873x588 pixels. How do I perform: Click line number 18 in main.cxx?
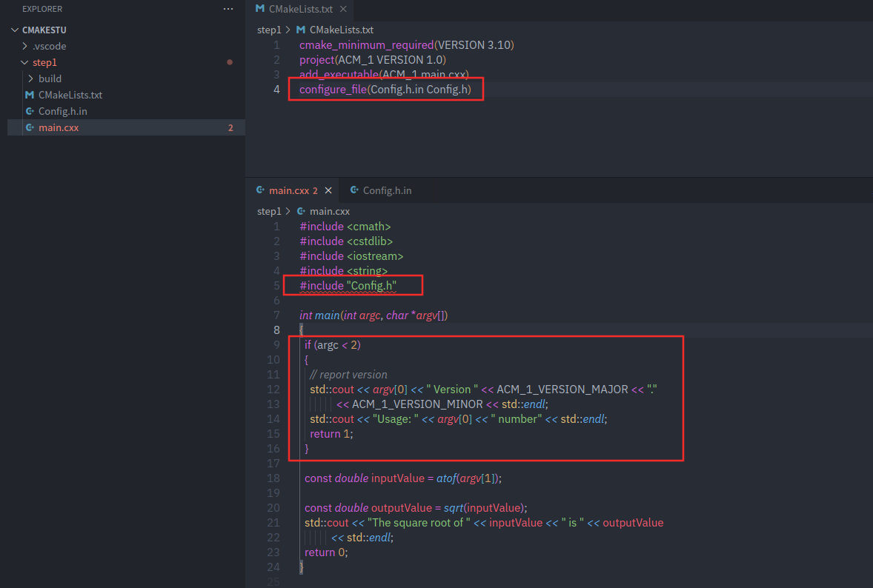(273, 478)
